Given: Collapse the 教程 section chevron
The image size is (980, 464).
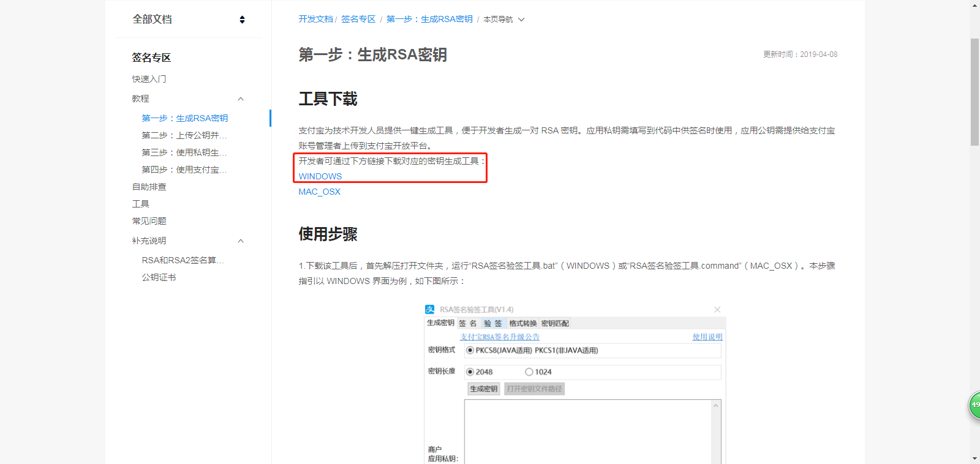Looking at the screenshot, I should pyautogui.click(x=241, y=99).
